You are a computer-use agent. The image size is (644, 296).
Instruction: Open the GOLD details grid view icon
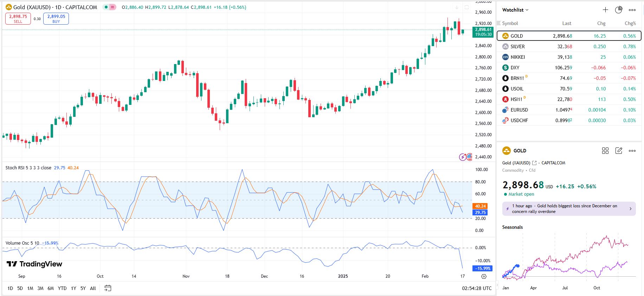(x=605, y=151)
